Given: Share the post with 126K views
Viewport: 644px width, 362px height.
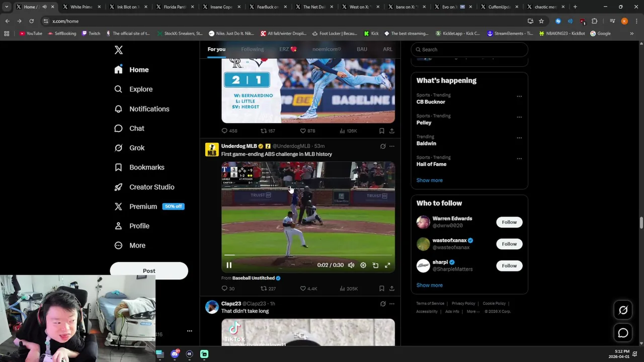Looking at the screenshot, I should 391,131.
